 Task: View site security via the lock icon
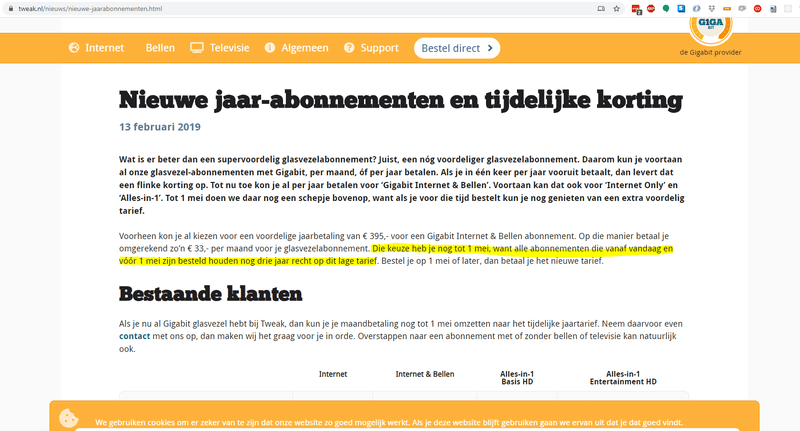click(x=11, y=9)
